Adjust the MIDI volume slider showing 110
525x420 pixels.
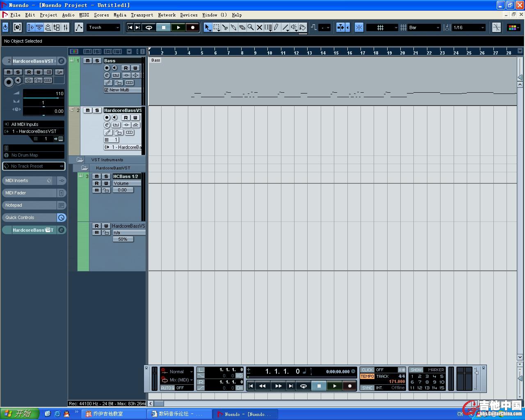point(43,94)
